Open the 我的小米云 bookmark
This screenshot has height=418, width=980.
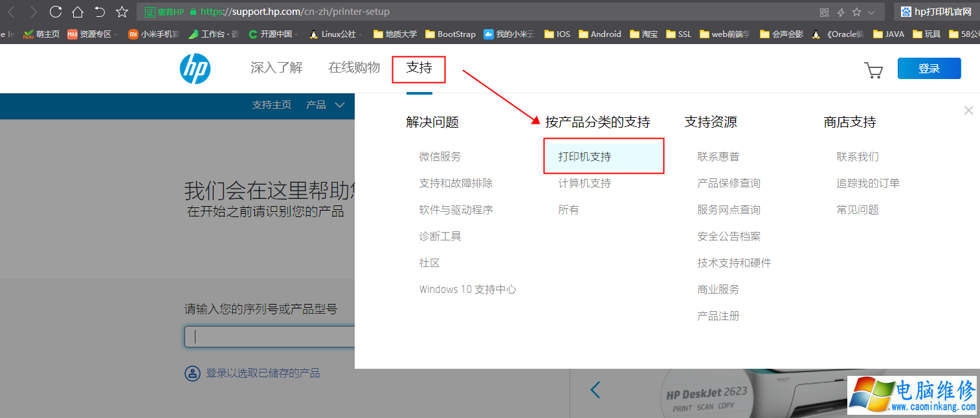pos(509,34)
